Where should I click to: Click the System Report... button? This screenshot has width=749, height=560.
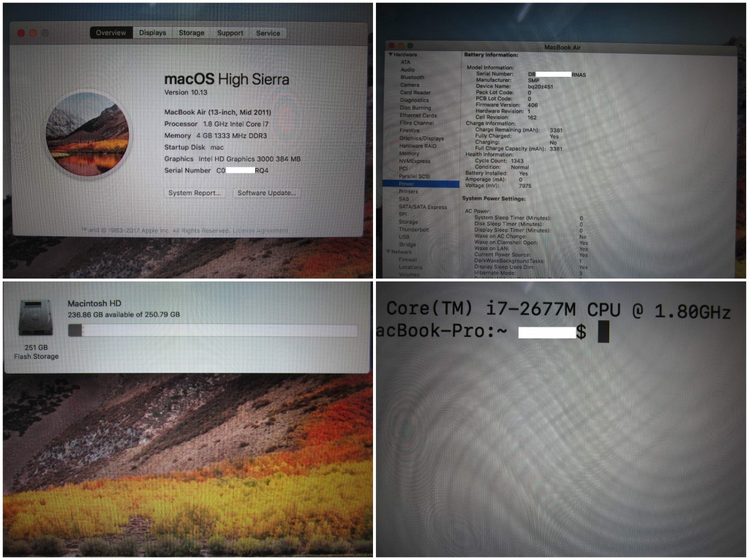tap(195, 193)
